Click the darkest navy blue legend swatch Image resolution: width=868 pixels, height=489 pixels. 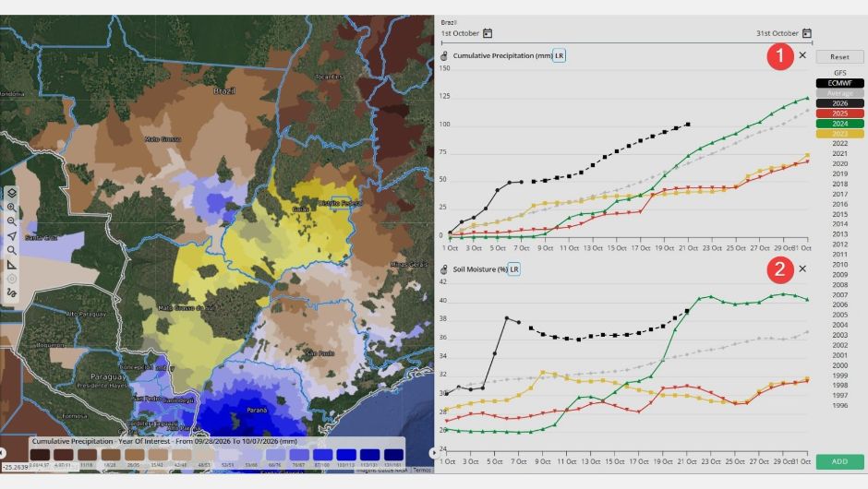point(393,455)
